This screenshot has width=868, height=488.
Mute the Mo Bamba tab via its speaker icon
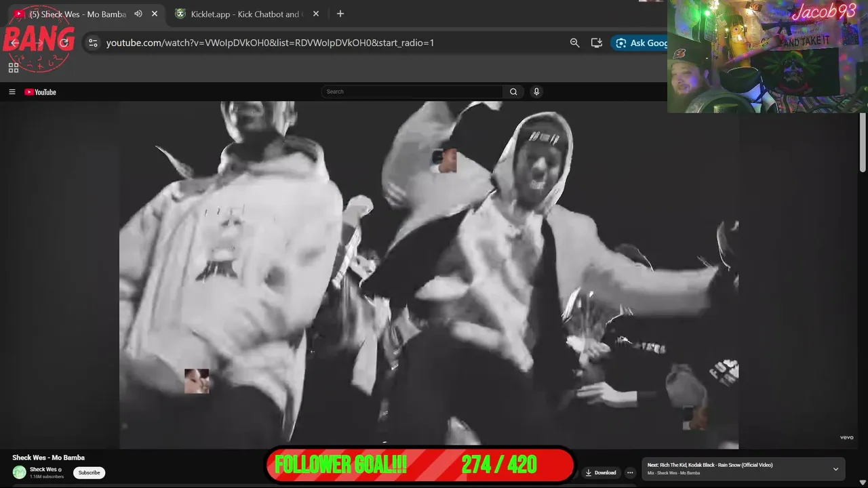tap(138, 14)
